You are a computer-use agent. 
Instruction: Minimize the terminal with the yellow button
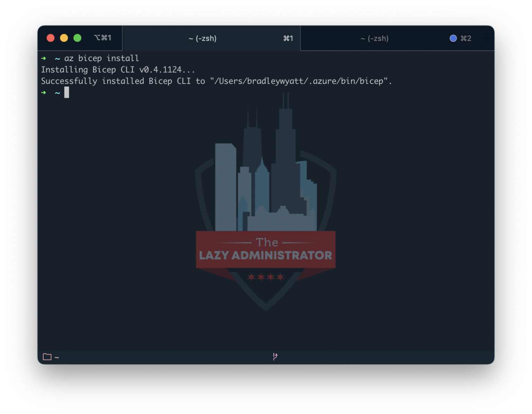[64, 38]
